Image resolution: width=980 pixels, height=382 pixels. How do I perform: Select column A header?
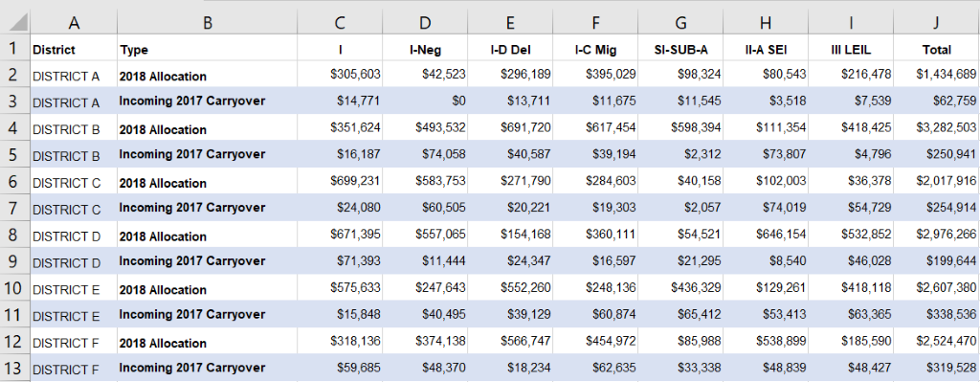coord(74,23)
